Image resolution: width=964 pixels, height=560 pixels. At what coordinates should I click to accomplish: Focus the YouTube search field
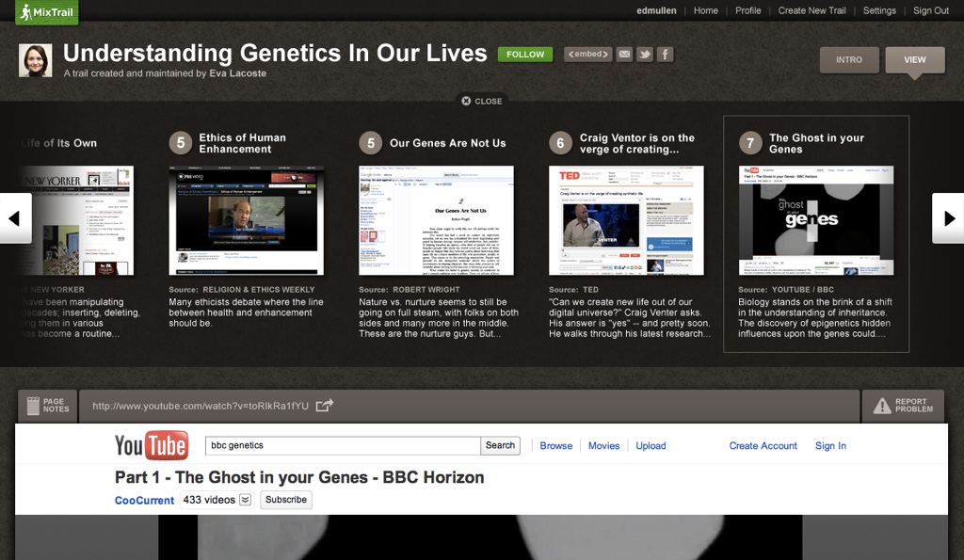click(x=343, y=446)
